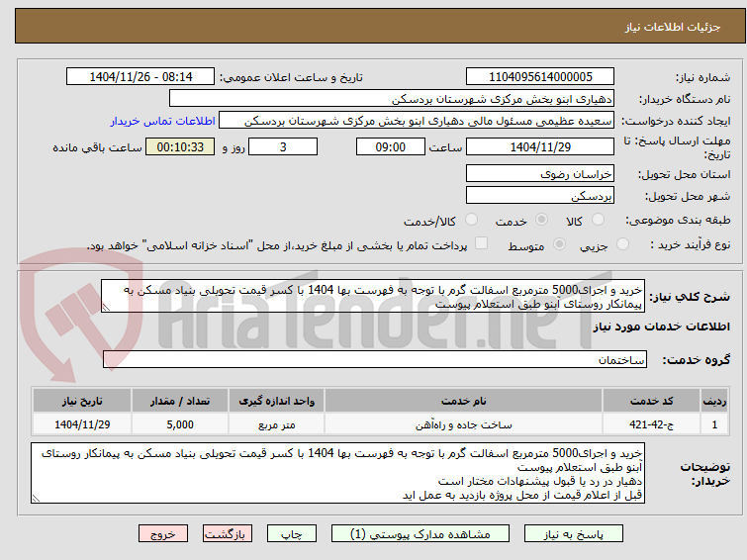Click the شرح کلی نیاز text area

[373, 296]
